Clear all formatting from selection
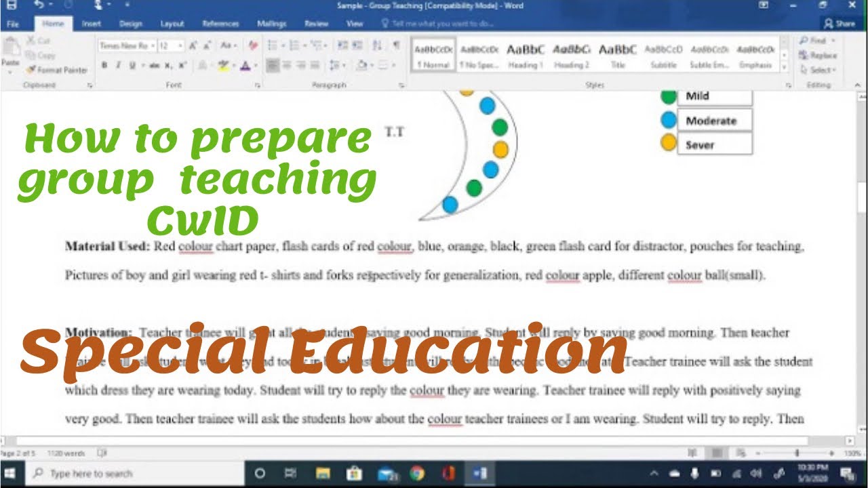The height and width of the screenshot is (488, 868). 253,45
